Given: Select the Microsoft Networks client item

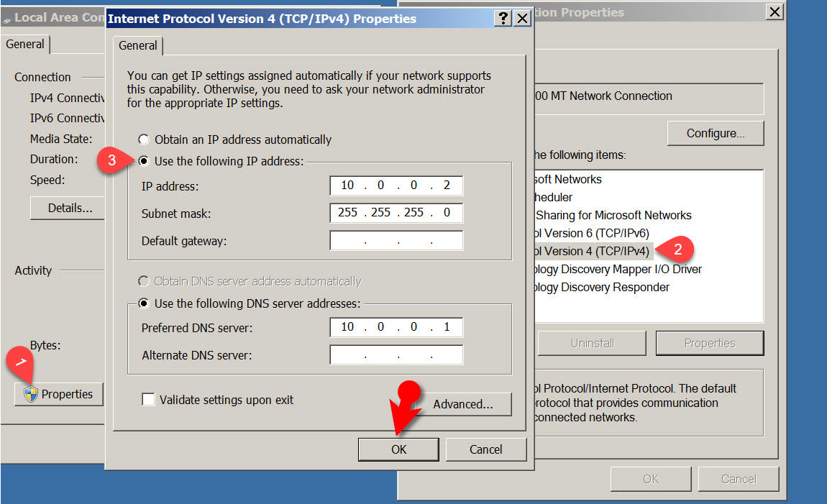Looking at the screenshot, I should (x=567, y=179).
